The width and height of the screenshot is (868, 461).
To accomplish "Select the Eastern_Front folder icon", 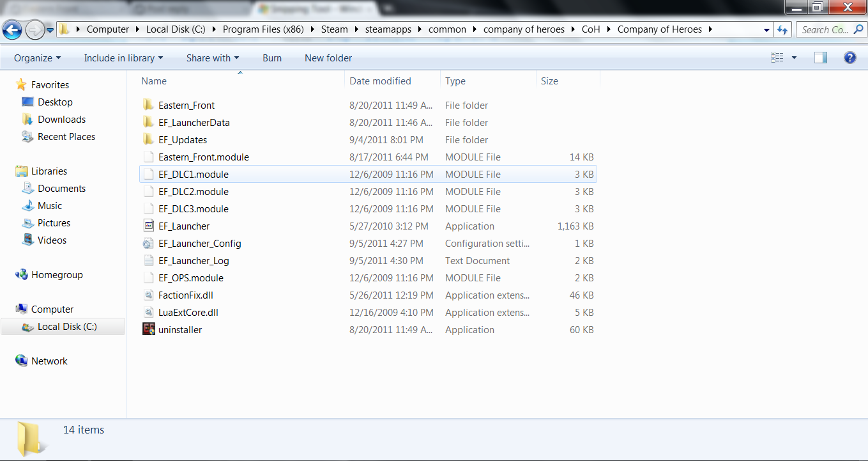I will pyautogui.click(x=148, y=105).
